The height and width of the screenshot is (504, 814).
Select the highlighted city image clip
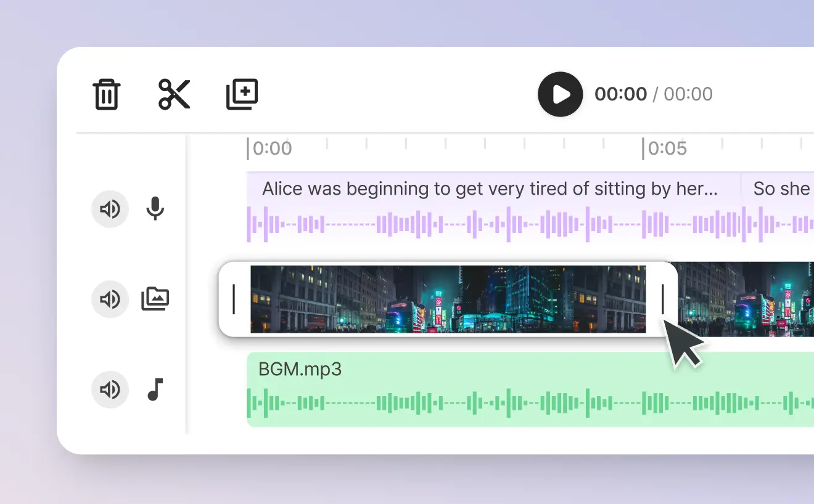(448, 299)
